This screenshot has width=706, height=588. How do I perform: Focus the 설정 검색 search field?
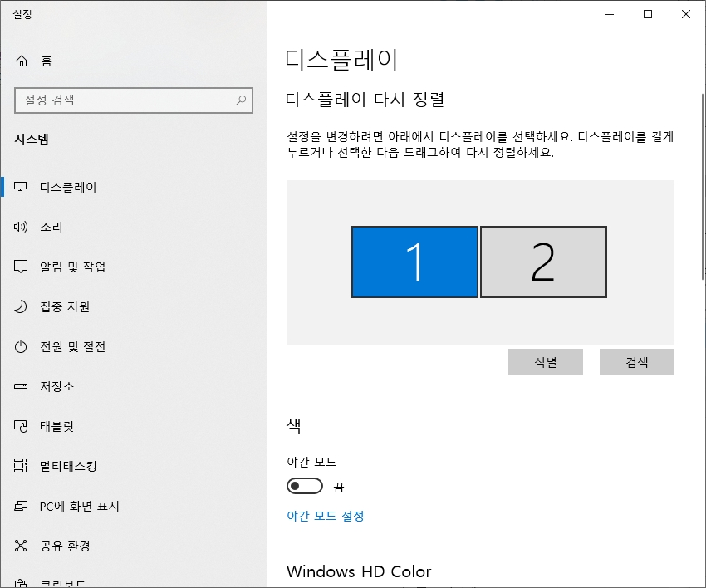[x=133, y=100]
